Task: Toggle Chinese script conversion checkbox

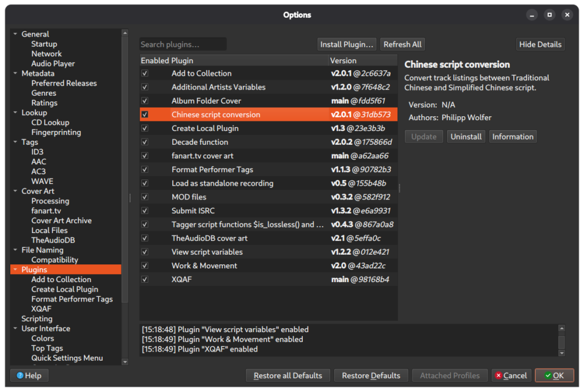Action: pyautogui.click(x=145, y=115)
